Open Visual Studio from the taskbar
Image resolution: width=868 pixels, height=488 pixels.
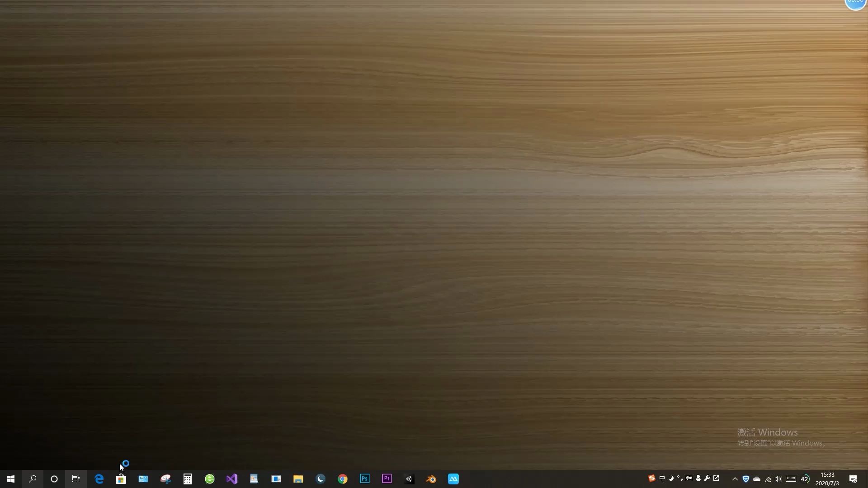point(232,479)
